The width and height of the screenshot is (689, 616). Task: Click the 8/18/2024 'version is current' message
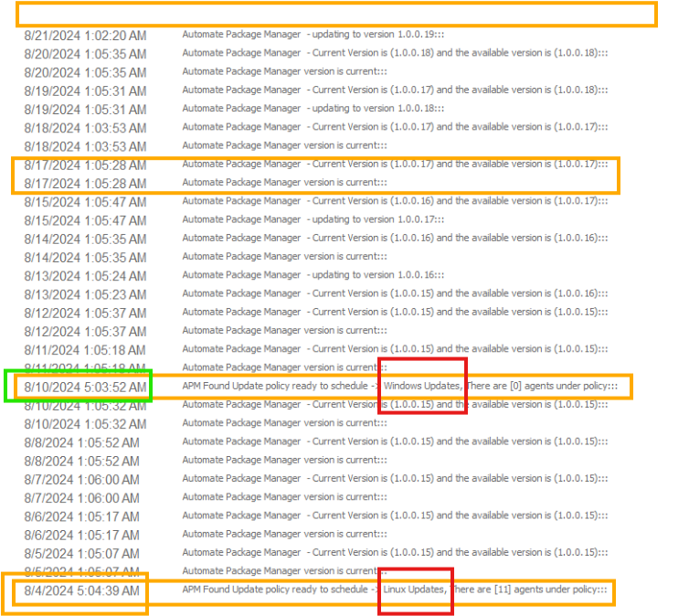(284, 145)
